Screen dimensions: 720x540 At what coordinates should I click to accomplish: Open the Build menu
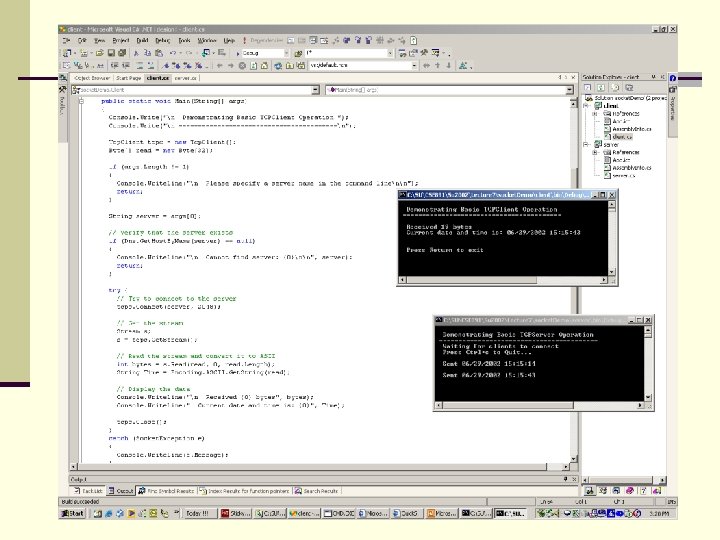(141, 41)
